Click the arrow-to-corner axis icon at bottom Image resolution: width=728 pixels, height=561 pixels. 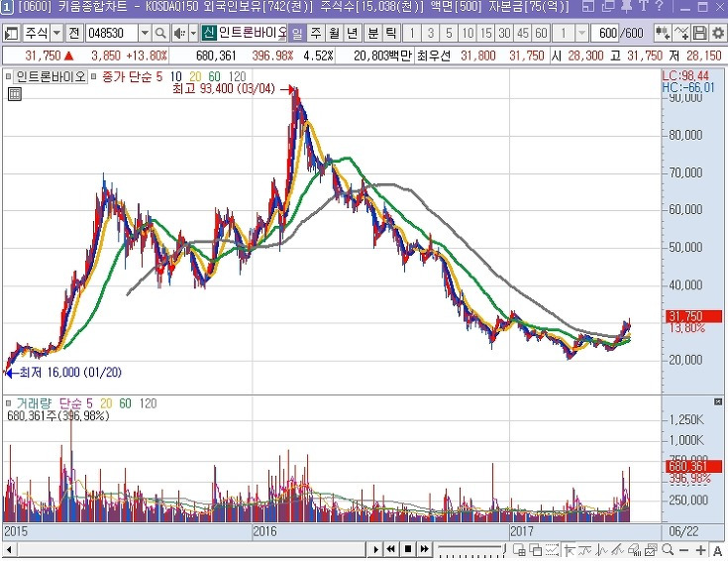coord(569,550)
